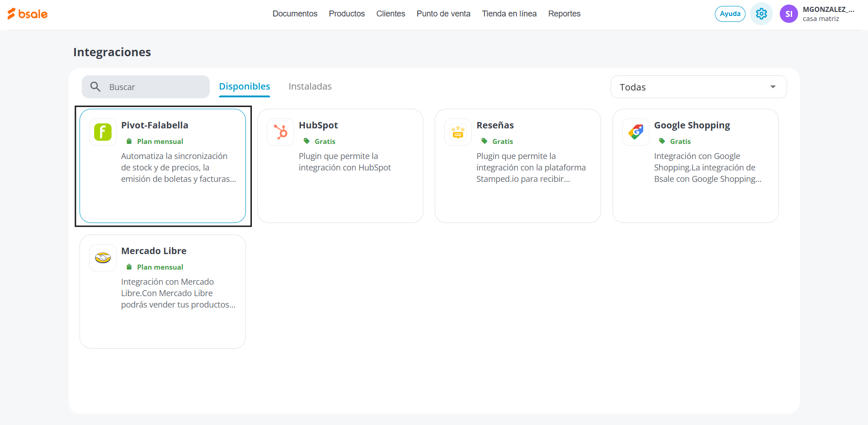Click the HubSpot logo icon
The image size is (868, 425).
(281, 132)
